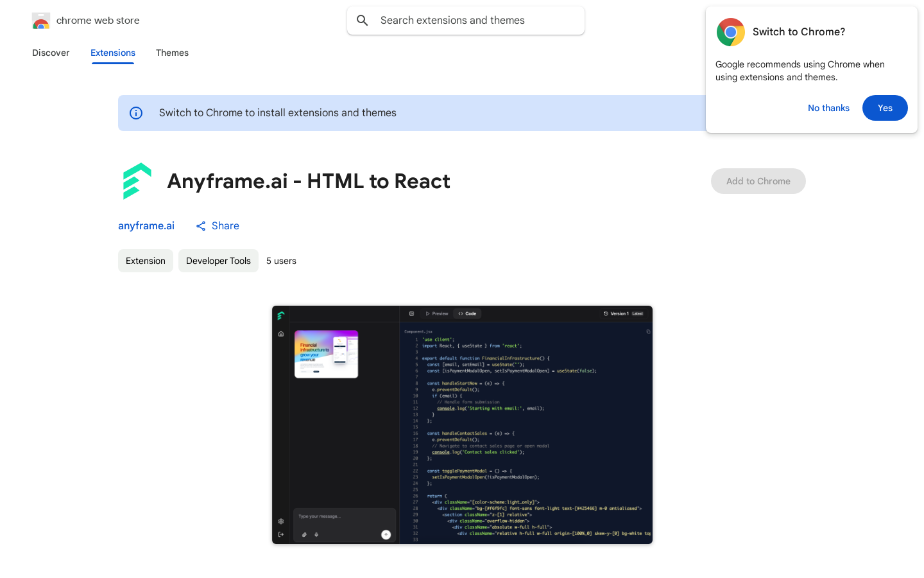Click the Chrome logo in popup
Viewport: 924px width, 578px height.
tap(731, 32)
